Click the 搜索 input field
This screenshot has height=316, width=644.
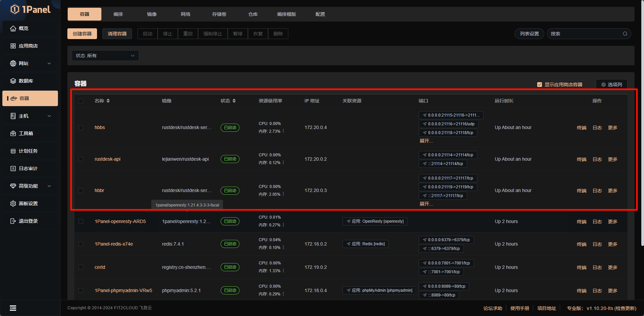584,34
